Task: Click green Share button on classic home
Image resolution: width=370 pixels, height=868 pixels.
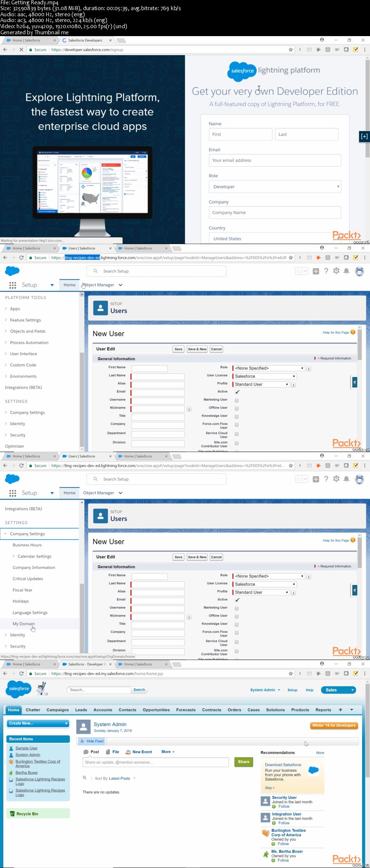Action: tap(244, 762)
